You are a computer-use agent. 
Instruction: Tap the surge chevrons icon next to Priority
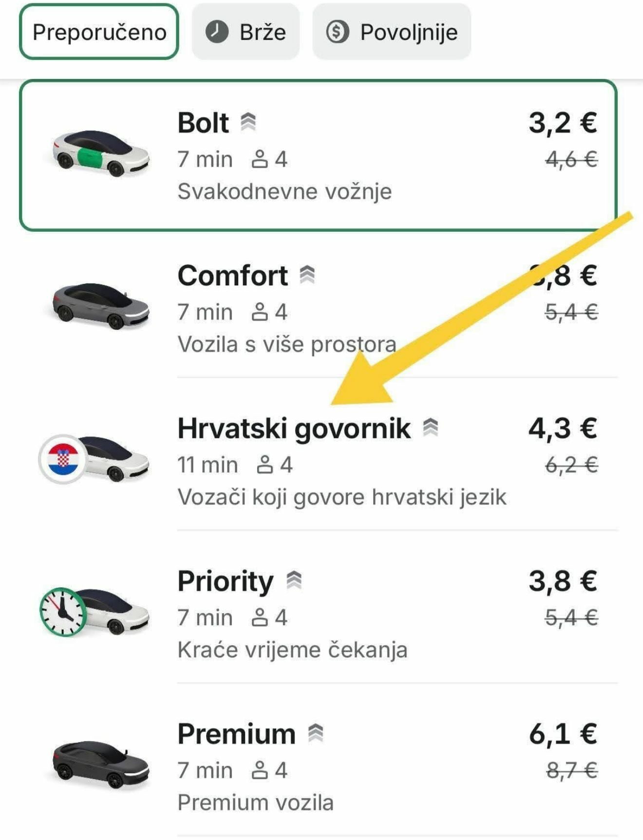coord(294,580)
